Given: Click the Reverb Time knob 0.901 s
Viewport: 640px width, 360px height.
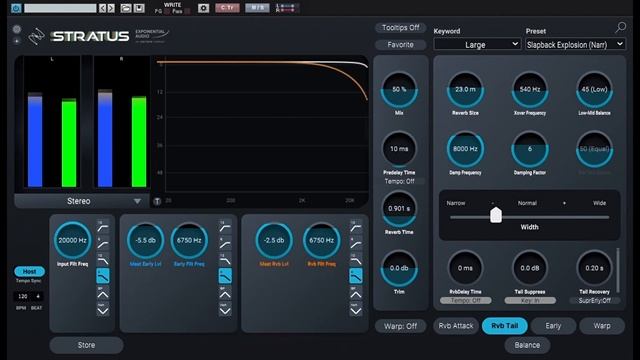Looking at the screenshot, I should pyautogui.click(x=399, y=209).
